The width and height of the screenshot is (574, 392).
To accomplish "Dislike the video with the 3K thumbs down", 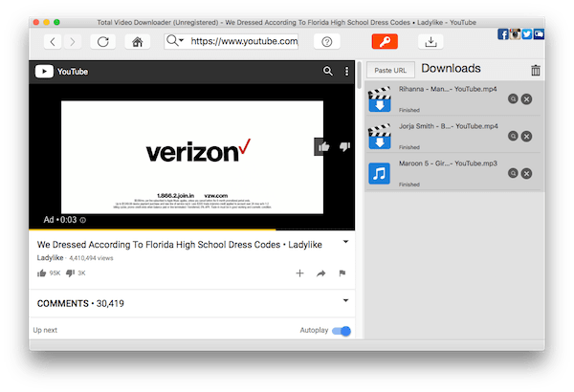I will [69, 273].
